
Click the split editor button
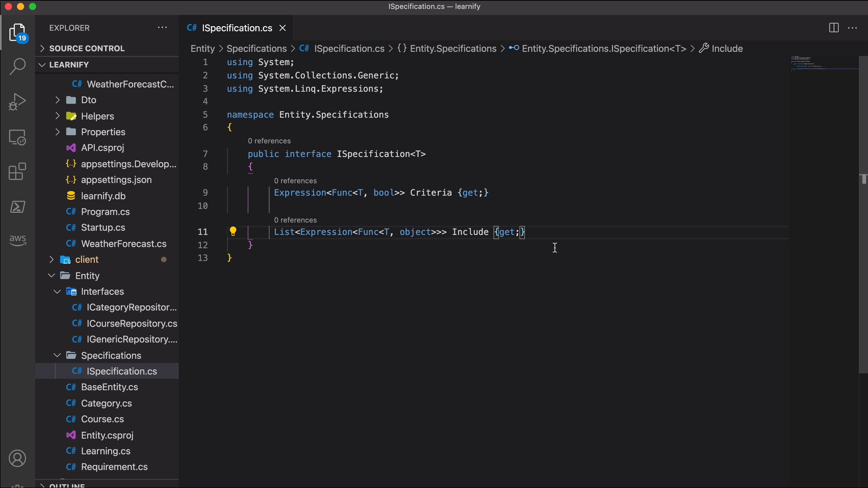834,28
